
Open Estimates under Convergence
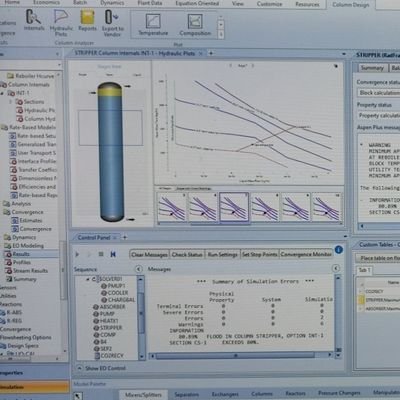coord(26,220)
